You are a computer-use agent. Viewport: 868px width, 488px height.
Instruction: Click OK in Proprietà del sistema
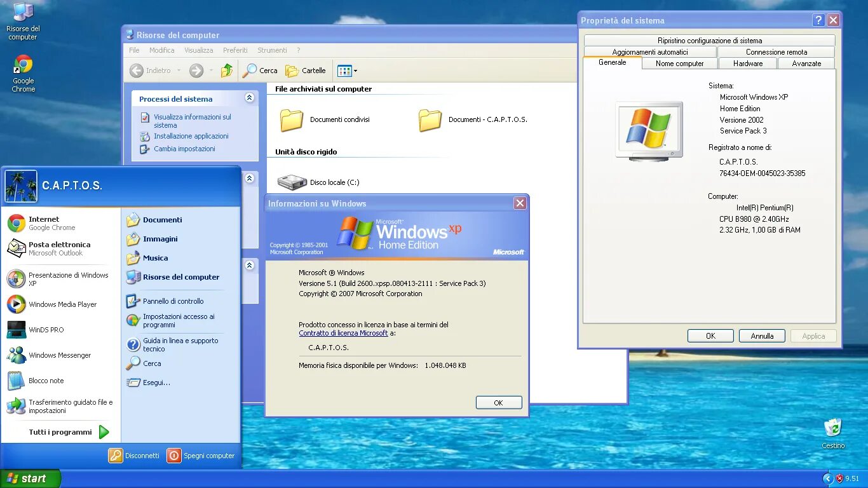click(x=710, y=336)
